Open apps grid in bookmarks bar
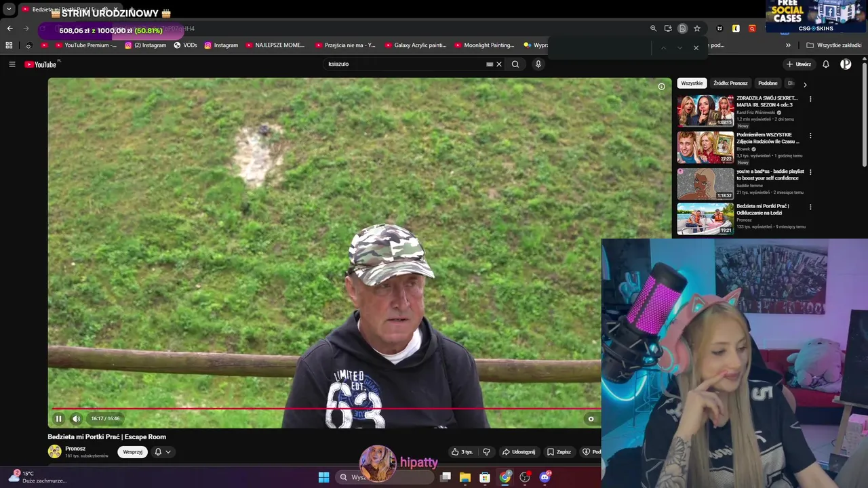This screenshot has height=488, width=868. pos(9,45)
